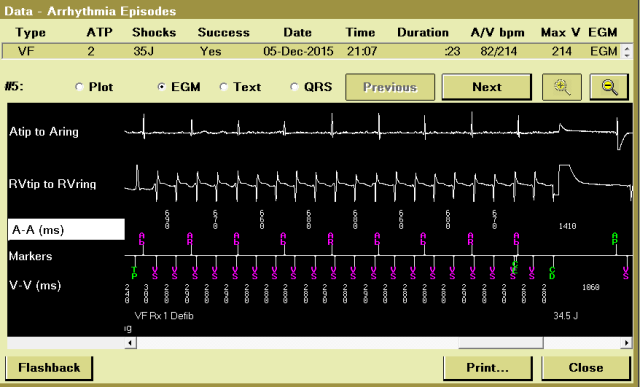Click the episode list down arrow
Image resolution: width=640 pixels, height=387 pixels.
click(x=627, y=55)
